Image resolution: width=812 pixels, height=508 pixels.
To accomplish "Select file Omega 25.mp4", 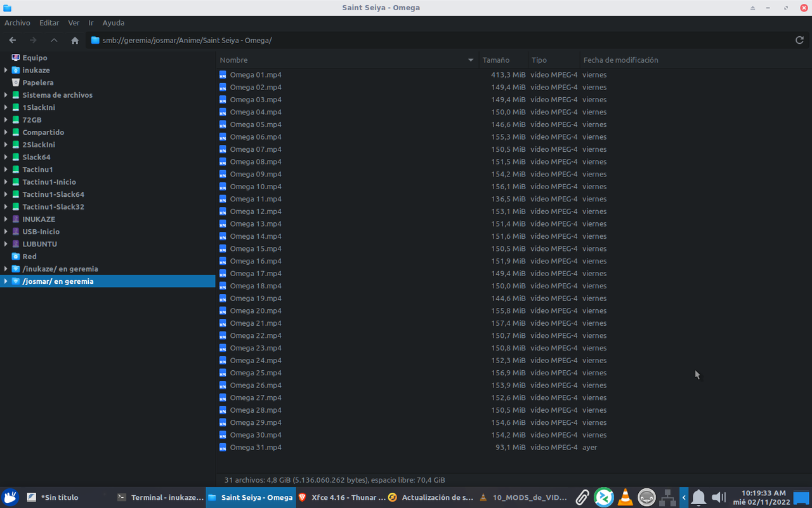I will point(256,373).
